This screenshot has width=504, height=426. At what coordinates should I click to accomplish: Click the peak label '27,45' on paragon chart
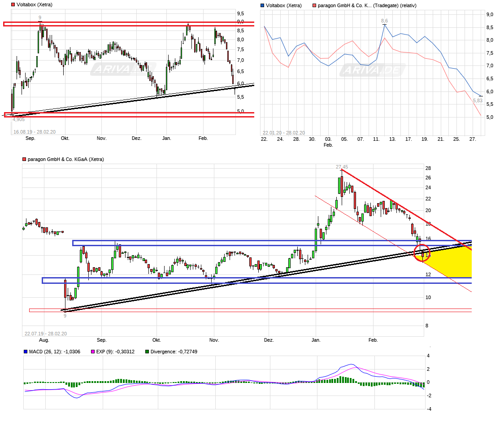[x=342, y=167]
